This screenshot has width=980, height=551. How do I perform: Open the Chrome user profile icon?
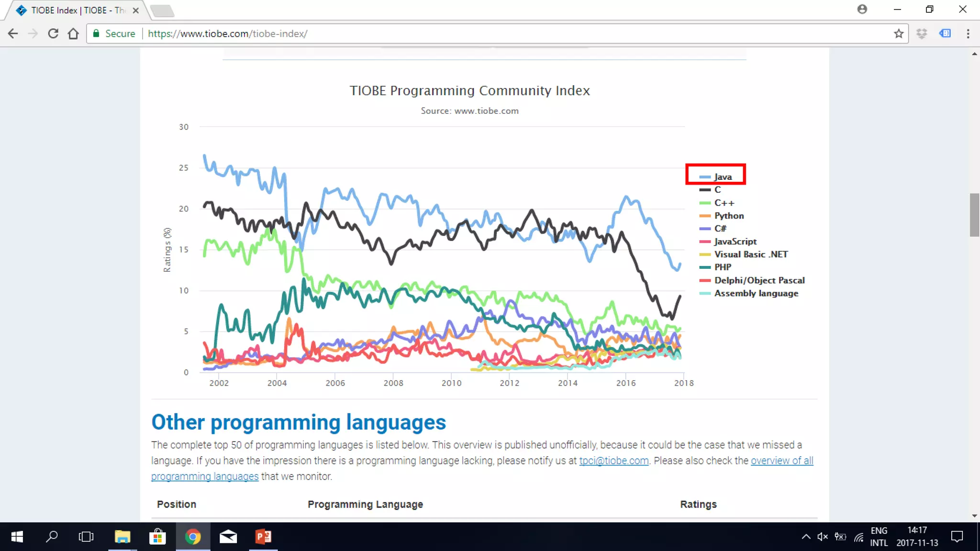point(862,9)
